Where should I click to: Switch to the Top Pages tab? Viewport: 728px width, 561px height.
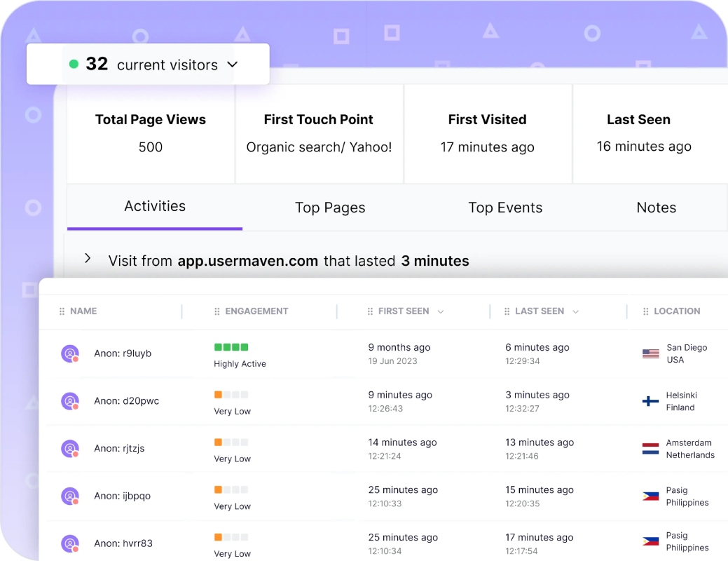pyautogui.click(x=330, y=208)
